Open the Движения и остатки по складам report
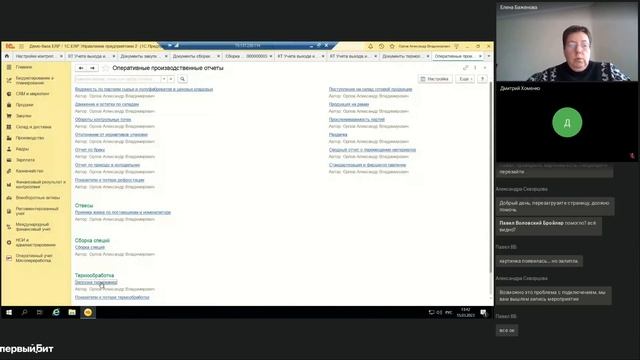Image resolution: width=640 pixels, height=360 pixels. [x=107, y=104]
